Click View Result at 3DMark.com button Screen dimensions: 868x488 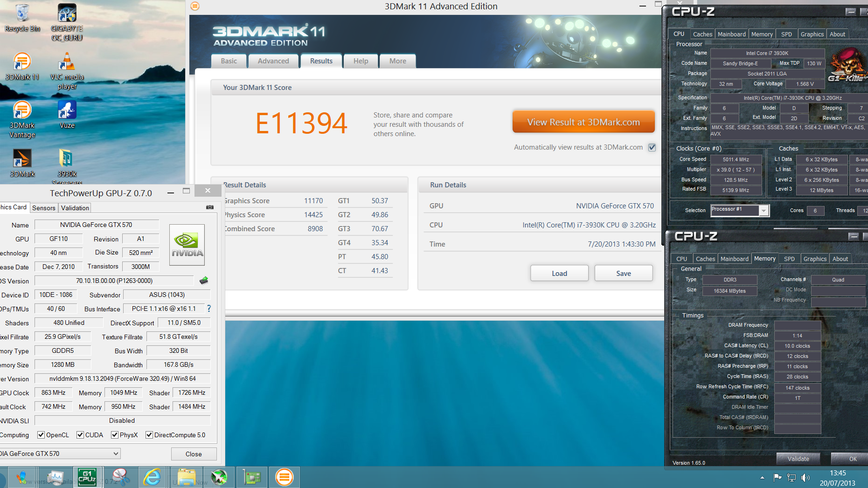(583, 122)
